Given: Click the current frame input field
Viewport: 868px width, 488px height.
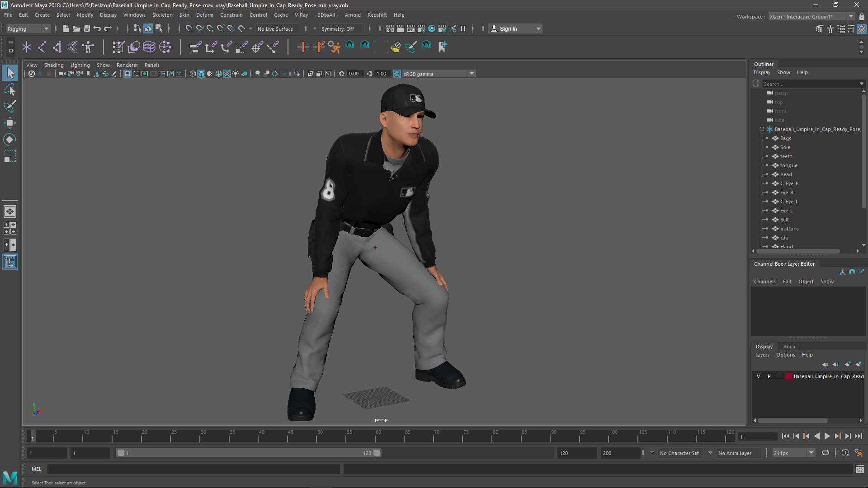Looking at the screenshot, I should tap(757, 436).
